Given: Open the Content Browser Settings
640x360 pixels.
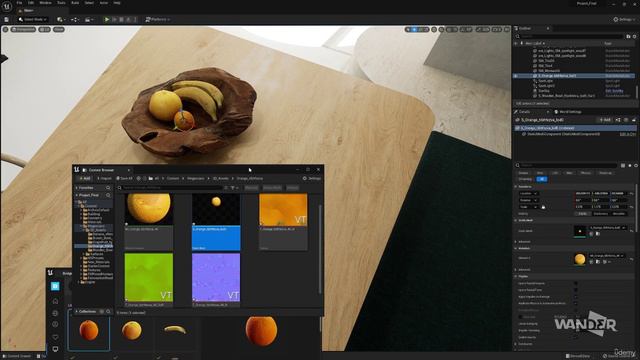Looking at the screenshot, I should point(312,178).
